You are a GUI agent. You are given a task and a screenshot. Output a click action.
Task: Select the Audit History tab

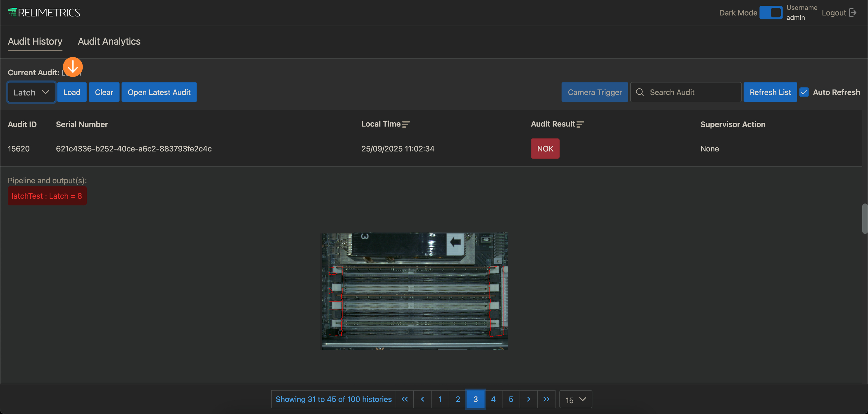click(x=35, y=41)
